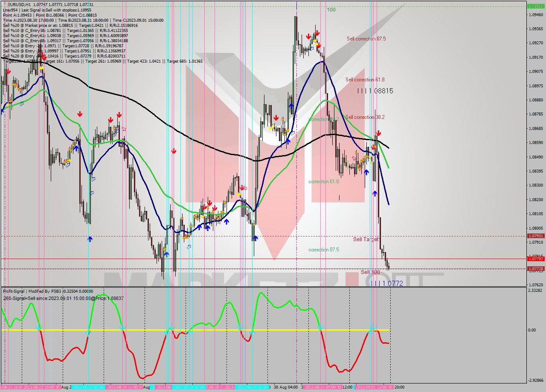546x392 pixels.
Task: Click the 2.33282 indicator scale value
Action: click(536, 290)
